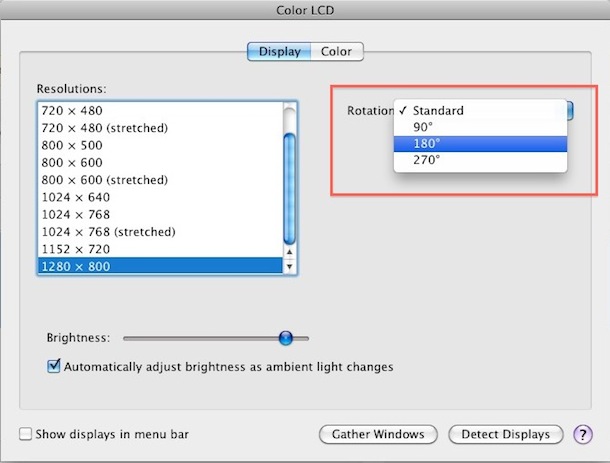The width and height of the screenshot is (610, 463).
Task: Select the 1024 × 768 resolution
Action: 161,214
